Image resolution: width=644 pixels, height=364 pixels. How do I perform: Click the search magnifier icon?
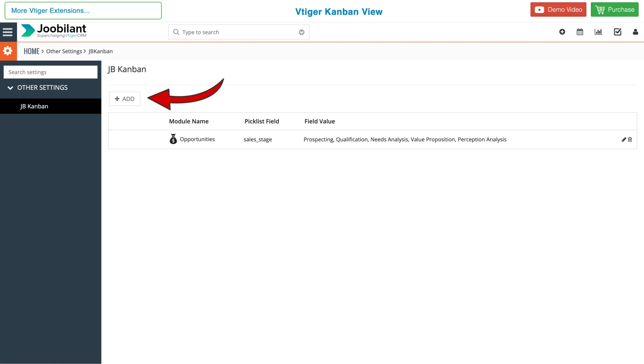(176, 32)
